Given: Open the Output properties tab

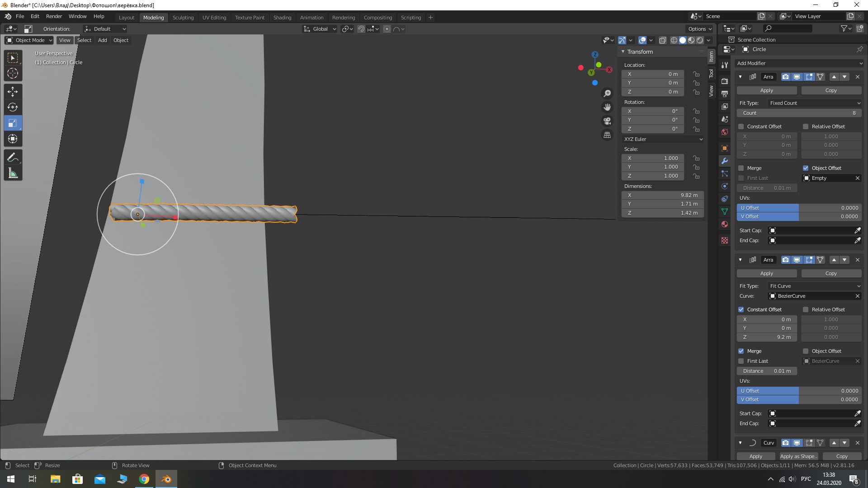Looking at the screenshot, I should 725,94.
